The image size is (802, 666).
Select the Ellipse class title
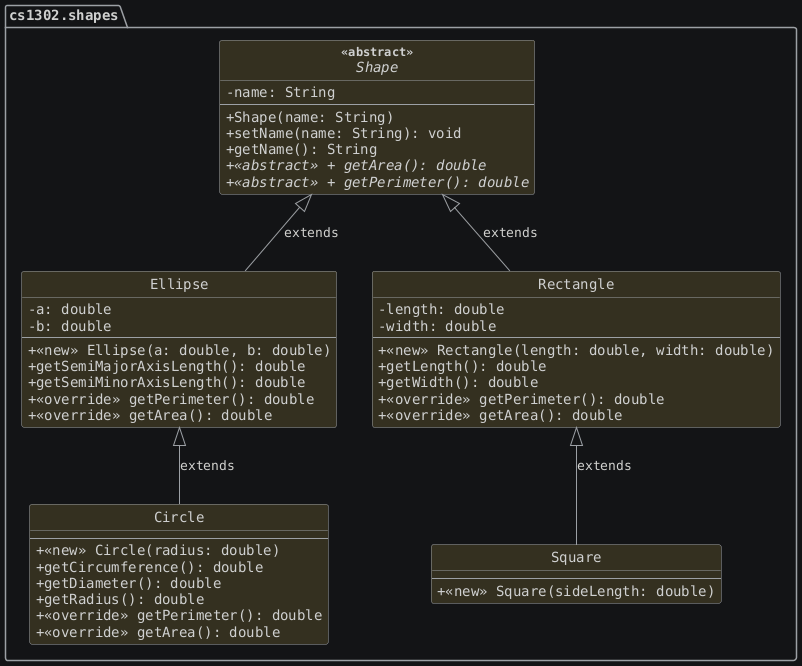pos(179,284)
